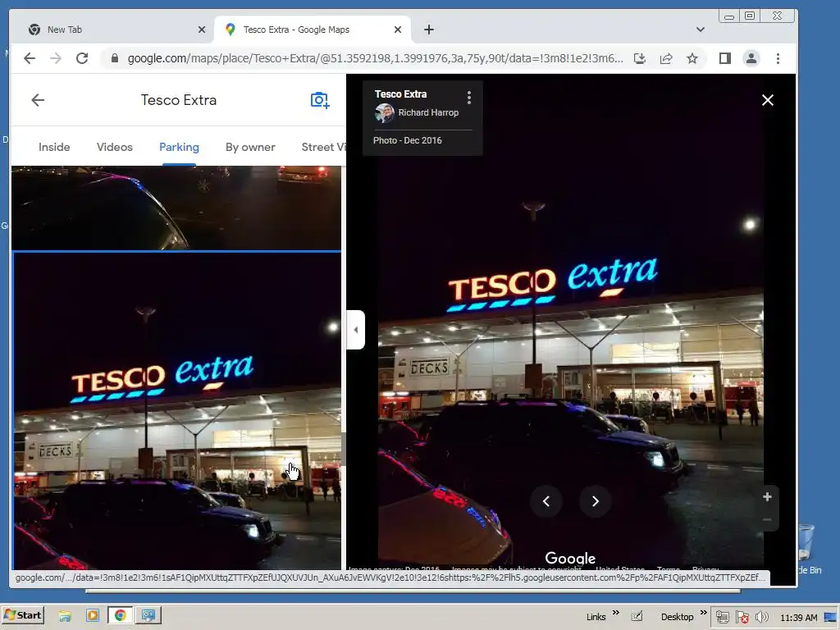Expand the tab search dropdown

[701, 30]
